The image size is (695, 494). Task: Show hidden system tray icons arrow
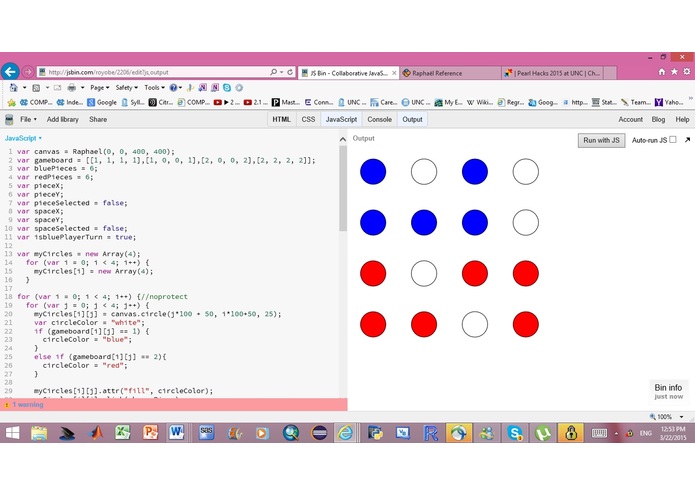click(x=616, y=433)
